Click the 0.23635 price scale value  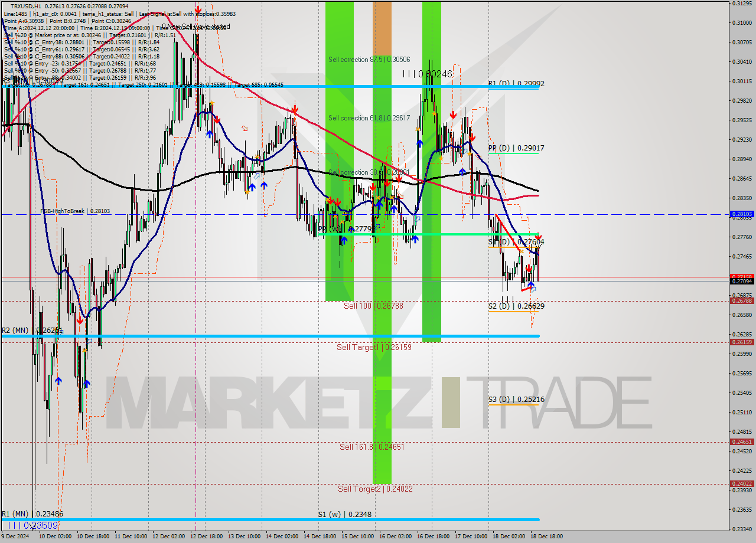tap(742, 509)
